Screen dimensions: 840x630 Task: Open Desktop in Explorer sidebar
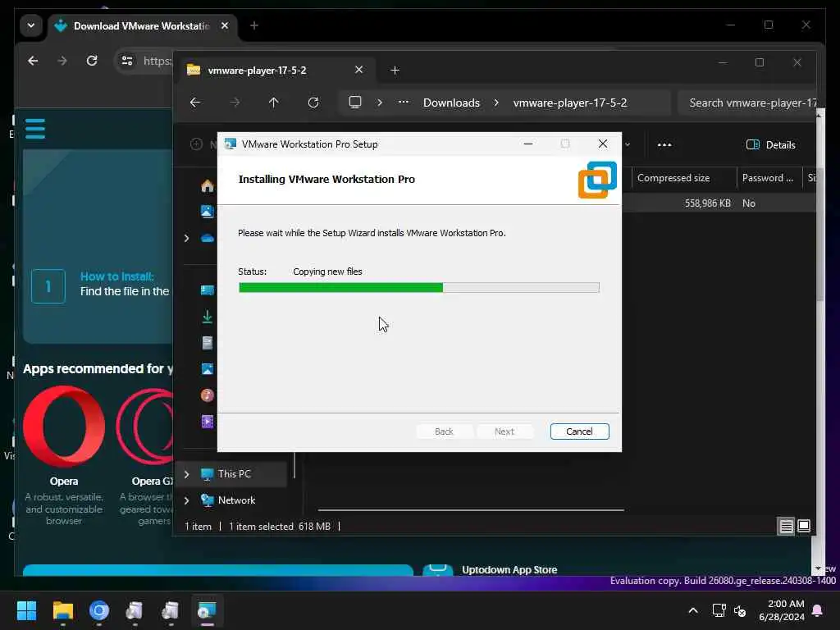pos(208,290)
